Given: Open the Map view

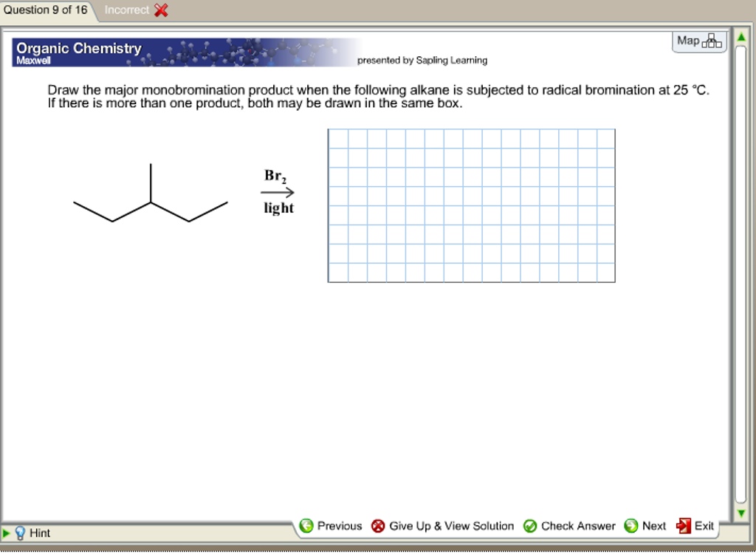Looking at the screenshot, I should 697,41.
